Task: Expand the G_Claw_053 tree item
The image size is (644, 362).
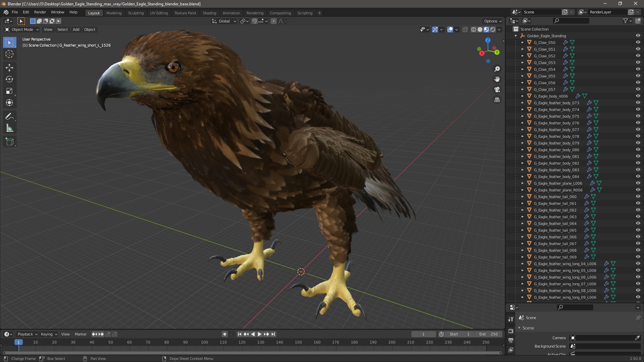Action: click(x=522, y=63)
